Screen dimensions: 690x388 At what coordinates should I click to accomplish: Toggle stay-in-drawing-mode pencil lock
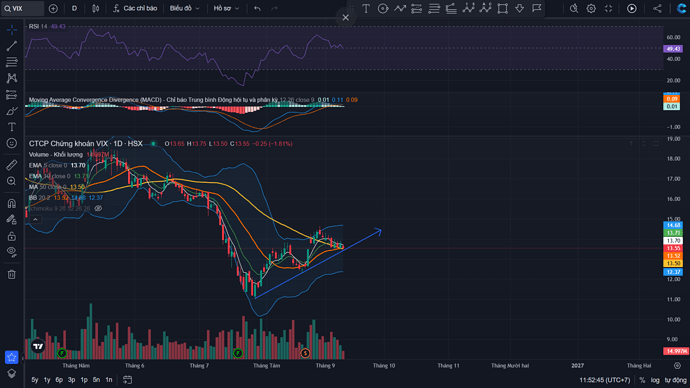coord(12,220)
